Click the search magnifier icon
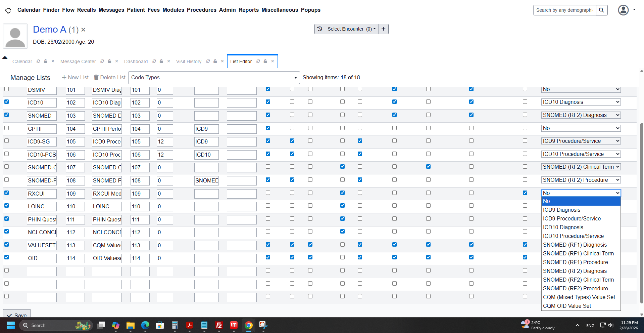Viewport: 644px width, 333px height. click(601, 10)
